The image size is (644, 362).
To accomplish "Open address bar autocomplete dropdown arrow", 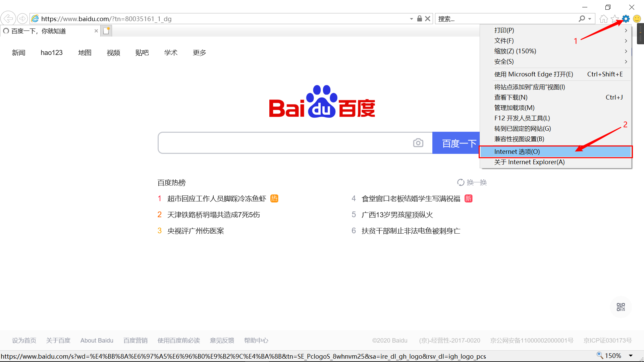I will coord(412,19).
